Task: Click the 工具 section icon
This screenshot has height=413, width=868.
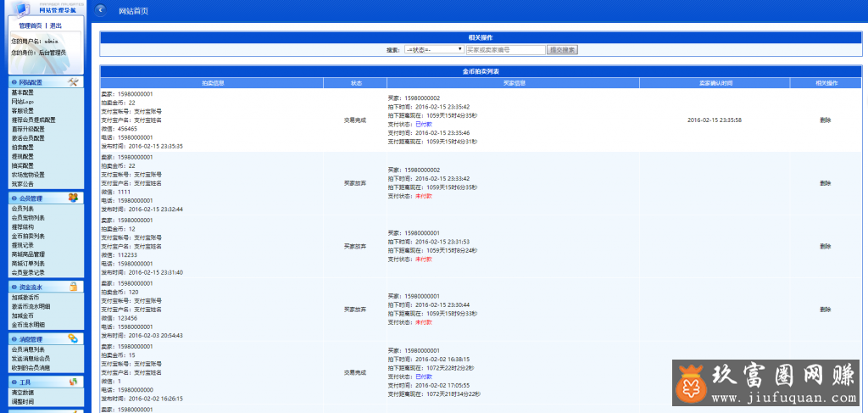Action: [x=73, y=382]
